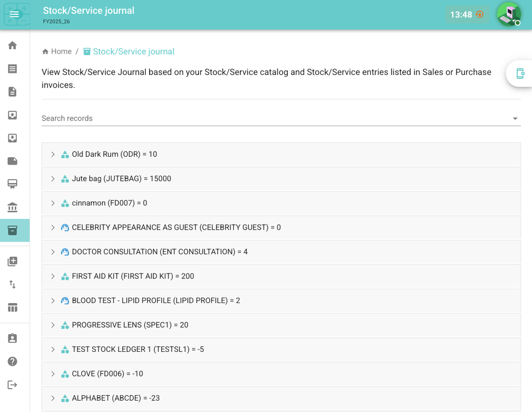Click the home icon in sidebar
532x412 pixels.
[x=13, y=45]
